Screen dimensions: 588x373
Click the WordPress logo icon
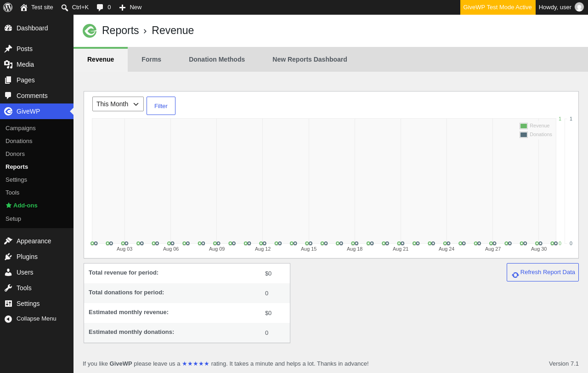coord(8,7)
